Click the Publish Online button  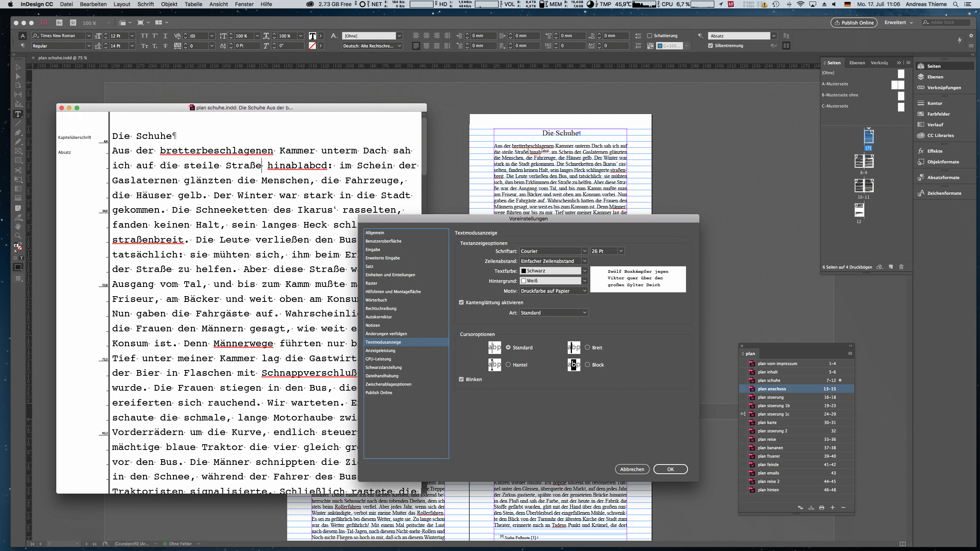pyautogui.click(x=854, y=23)
